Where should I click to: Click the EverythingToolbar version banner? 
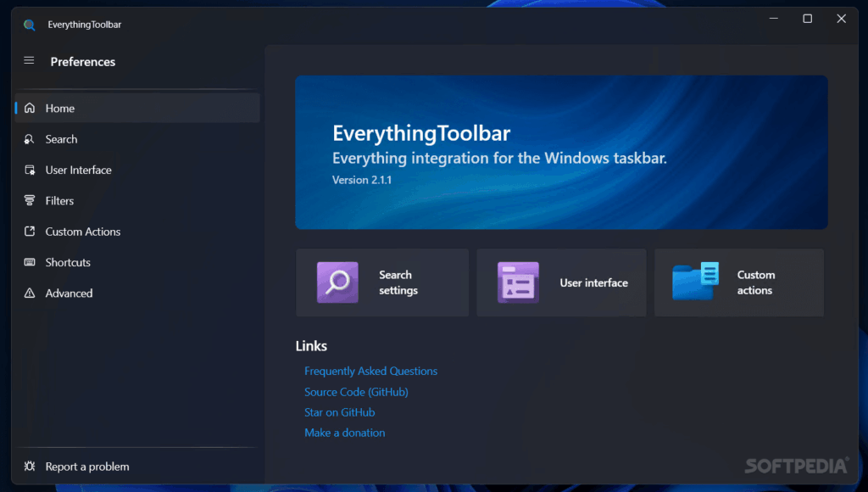click(x=560, y=152)
